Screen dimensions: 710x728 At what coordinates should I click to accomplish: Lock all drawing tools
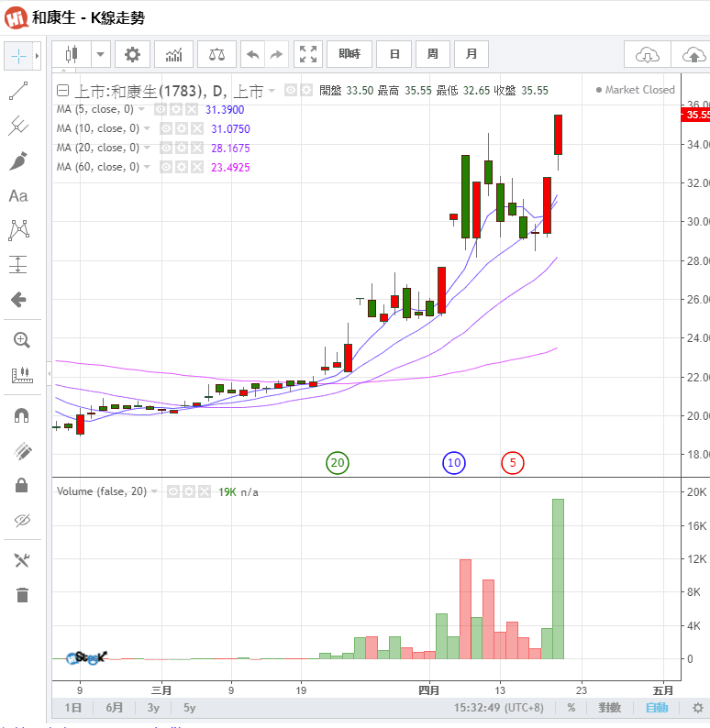click(x=21, y=485)
